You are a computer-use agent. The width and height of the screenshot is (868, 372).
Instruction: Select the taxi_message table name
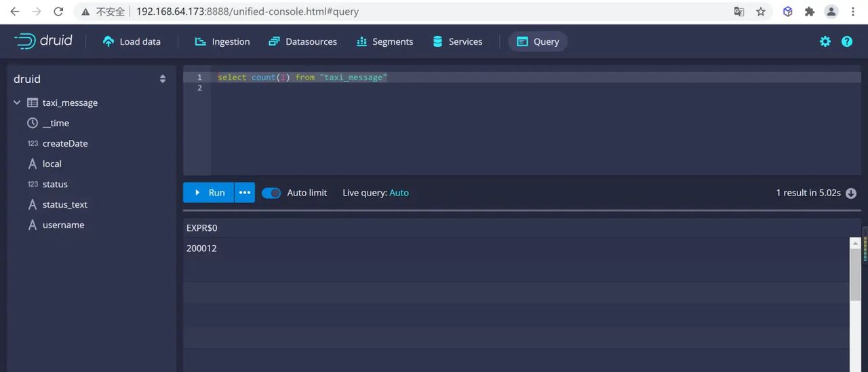click(x=70, y=103)
